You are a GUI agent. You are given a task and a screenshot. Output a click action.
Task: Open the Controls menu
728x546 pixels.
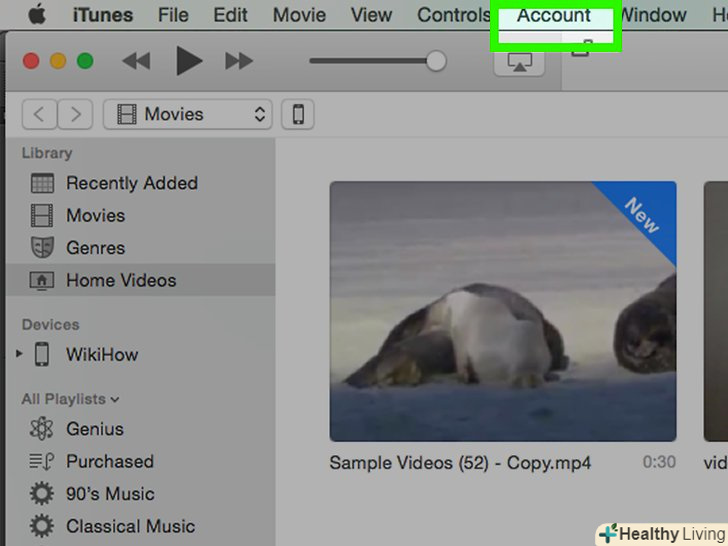[x=453, y=16]
